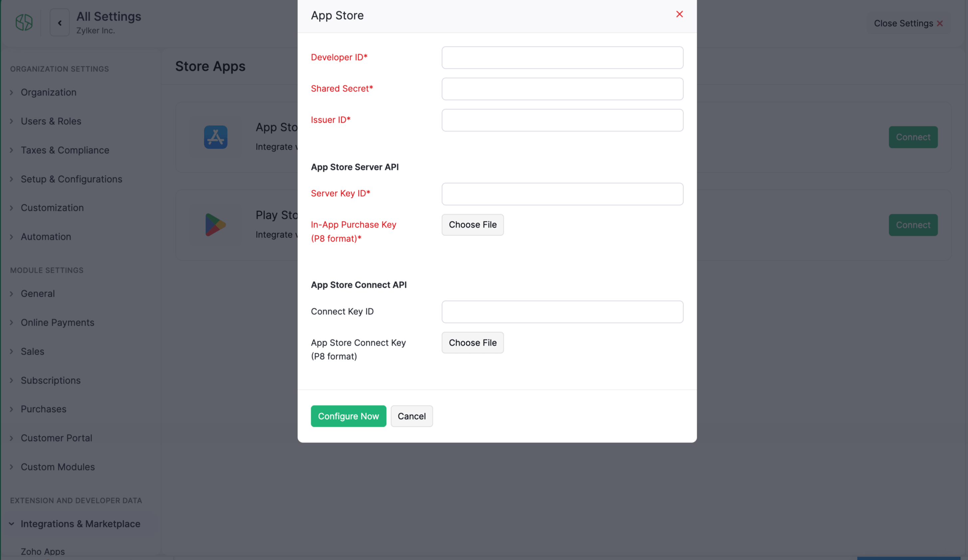Connect the Play Store integration
Screen dimensions: 968x560
point(913,225)
